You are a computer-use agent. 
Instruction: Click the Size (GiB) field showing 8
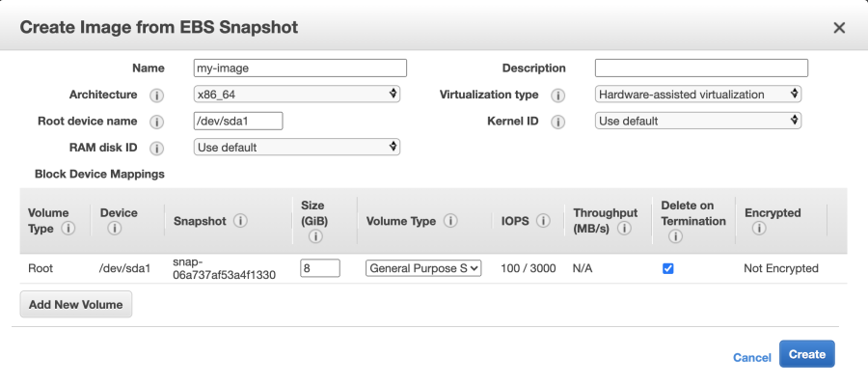pos(320,268)
